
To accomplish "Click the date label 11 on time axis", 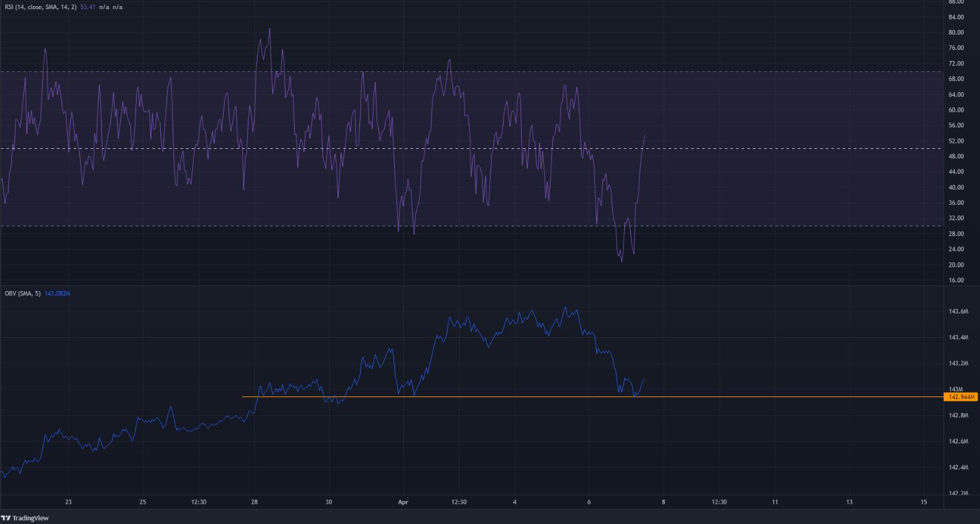I will pyautogui.click(x=775, y=502).
